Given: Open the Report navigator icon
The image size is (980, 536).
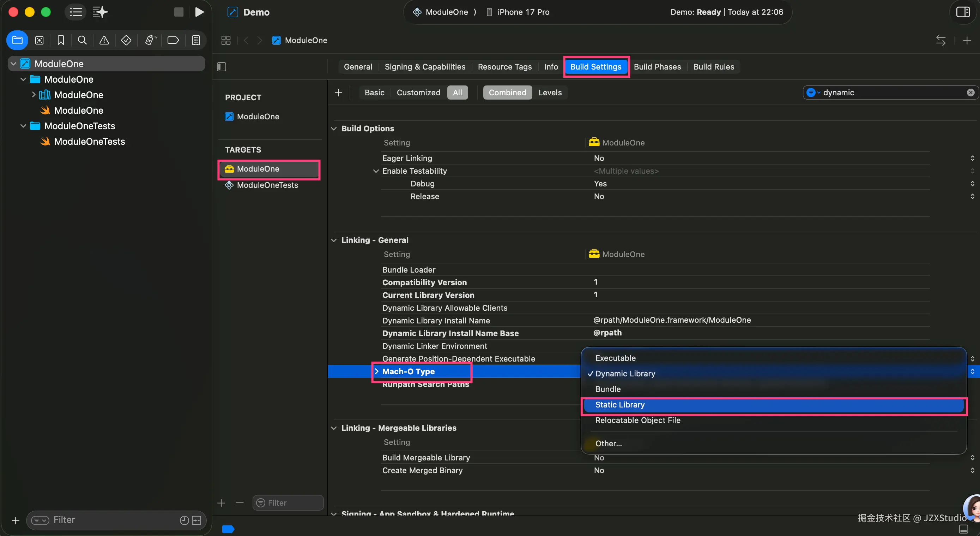Looking at the screenshot, I should coord(196,40).
